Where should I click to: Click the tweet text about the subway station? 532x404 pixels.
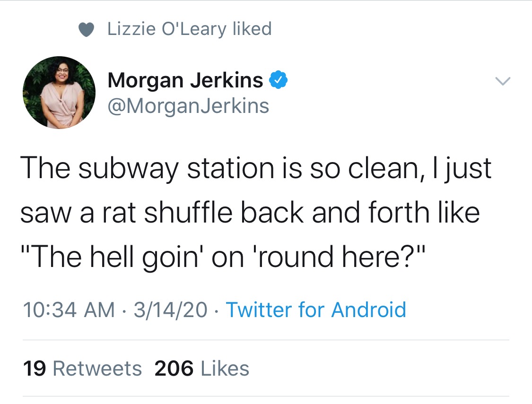coord(256,212)
